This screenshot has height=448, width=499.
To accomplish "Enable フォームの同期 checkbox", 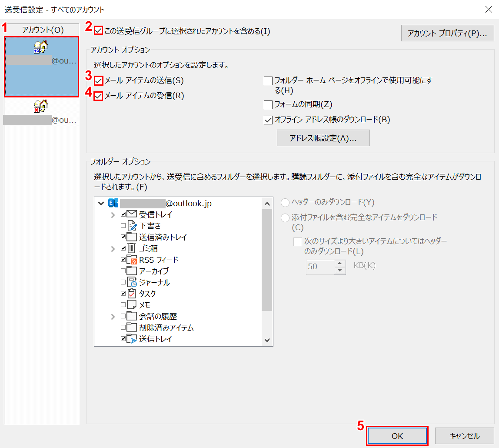I will point(268,104).
